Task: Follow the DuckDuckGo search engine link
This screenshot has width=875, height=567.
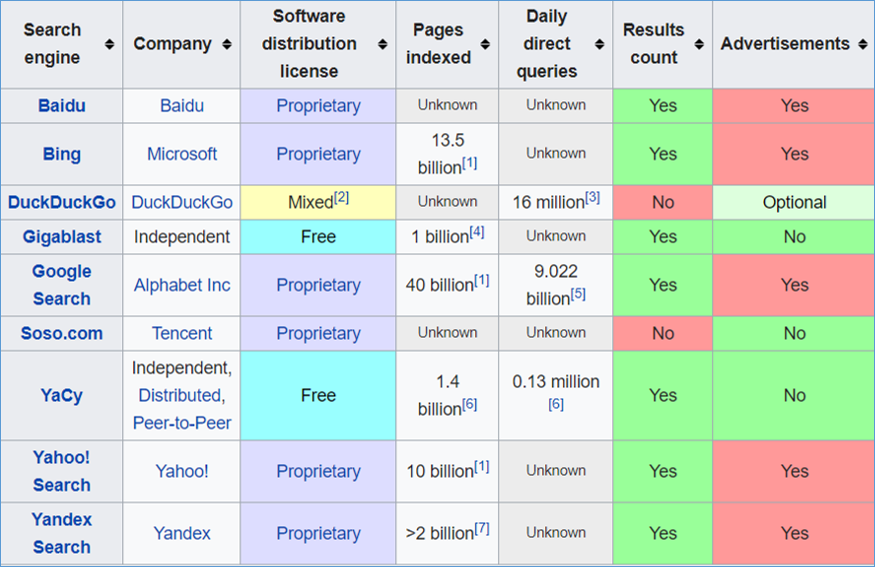Action: [61, 202]
